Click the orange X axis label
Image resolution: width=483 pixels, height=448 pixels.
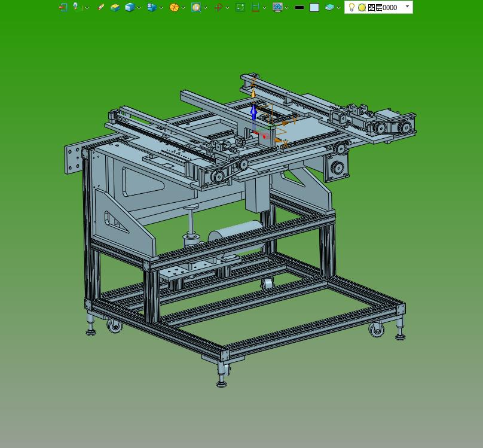tap(286, 144)
